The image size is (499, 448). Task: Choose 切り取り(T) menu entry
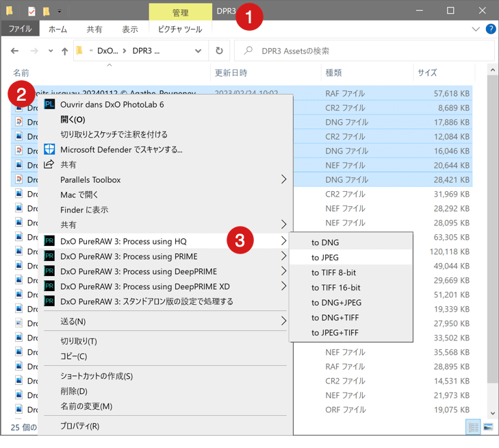[x=165, y=341]
